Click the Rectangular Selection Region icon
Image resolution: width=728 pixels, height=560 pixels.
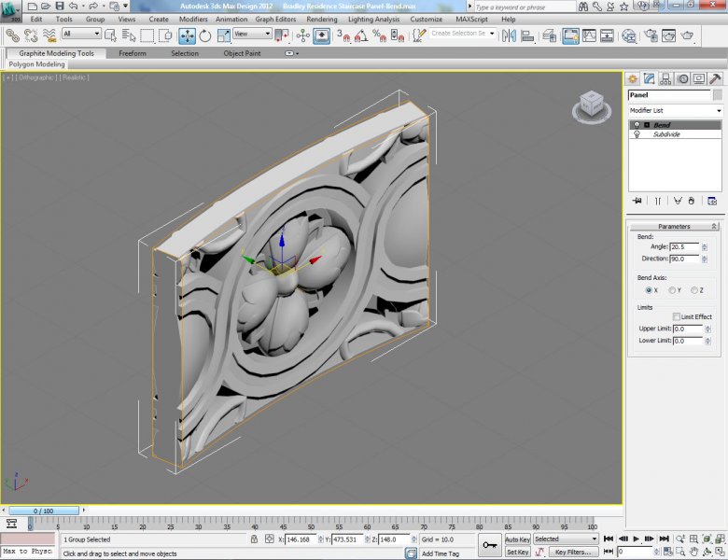147,35
